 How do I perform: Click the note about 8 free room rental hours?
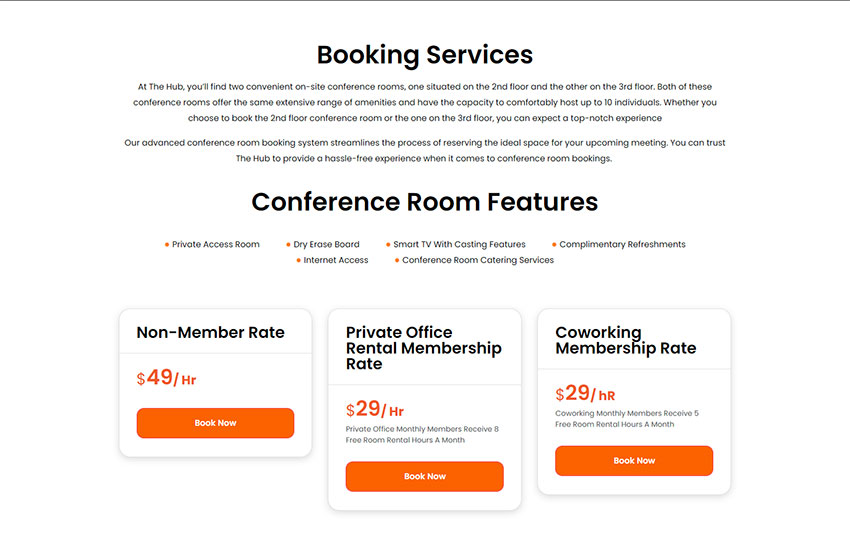pyautogui.click(x=422, y=435)
